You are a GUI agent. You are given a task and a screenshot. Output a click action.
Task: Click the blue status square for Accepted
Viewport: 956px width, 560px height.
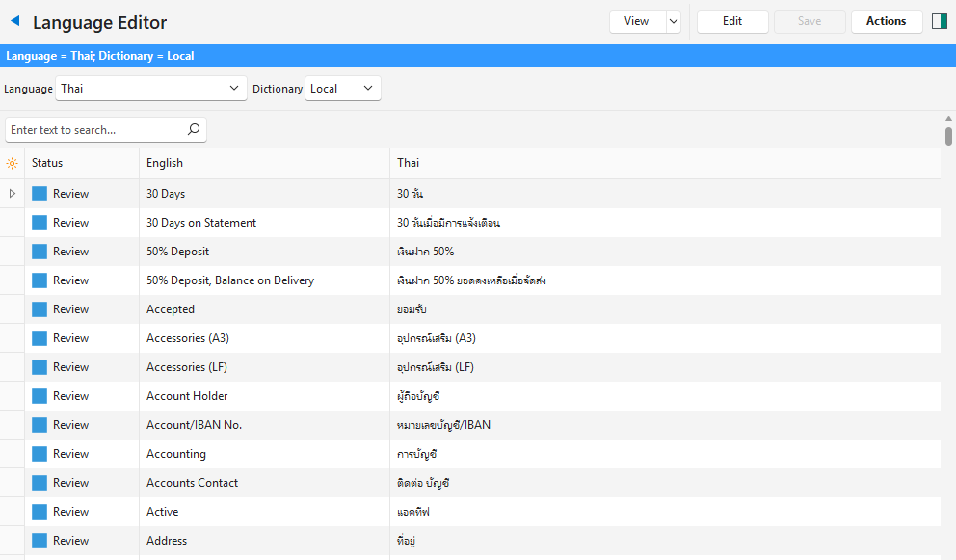[40, 309]
